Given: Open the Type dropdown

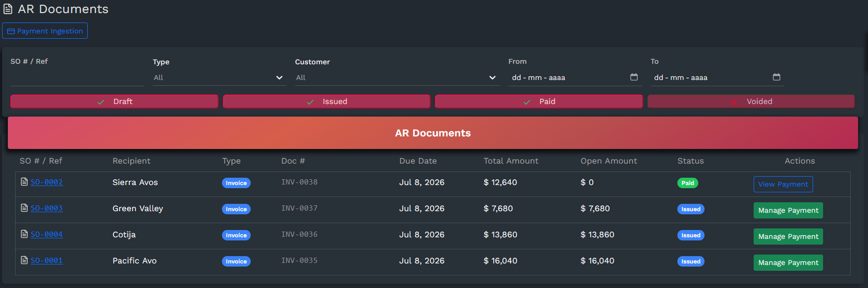Looking at the screenshot, I should coord(219,77).
